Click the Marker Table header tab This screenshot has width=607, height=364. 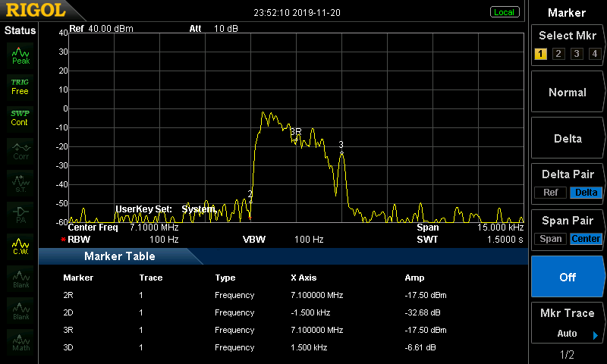click(x=120, y=256)
